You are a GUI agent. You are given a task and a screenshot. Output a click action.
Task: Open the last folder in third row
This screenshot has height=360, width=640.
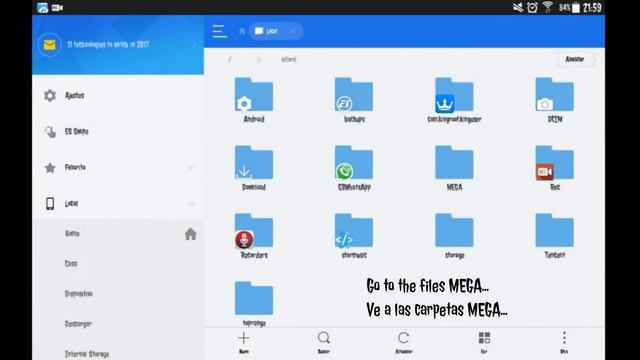555,236
